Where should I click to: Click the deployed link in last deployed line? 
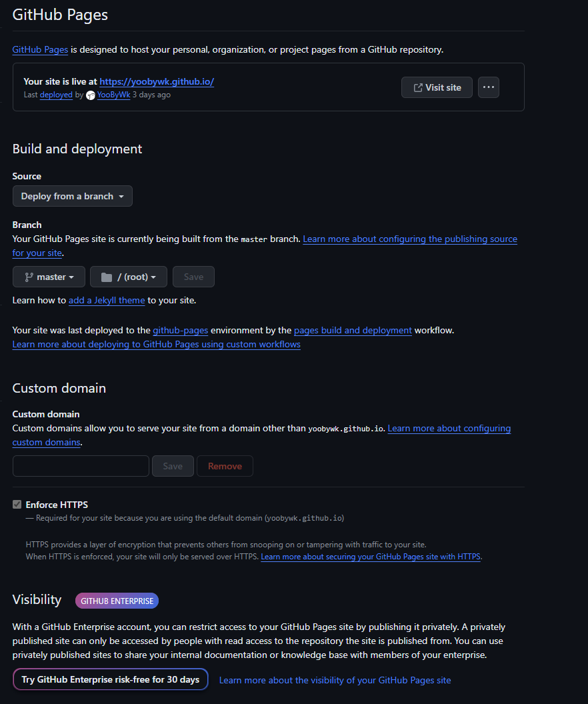56,95
